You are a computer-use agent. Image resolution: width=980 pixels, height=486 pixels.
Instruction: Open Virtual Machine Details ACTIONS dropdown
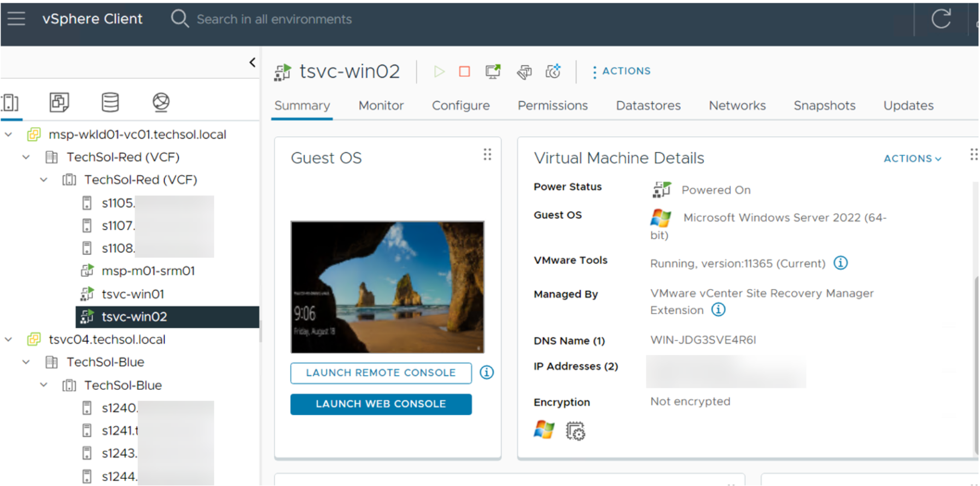click(912, 159)
